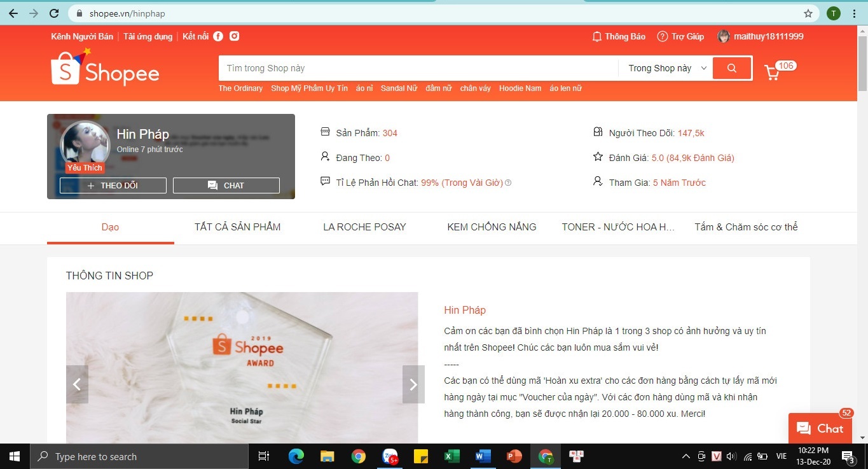
Task: Open Shopee's Facebook page icon
Action: [x=218, y=36]
